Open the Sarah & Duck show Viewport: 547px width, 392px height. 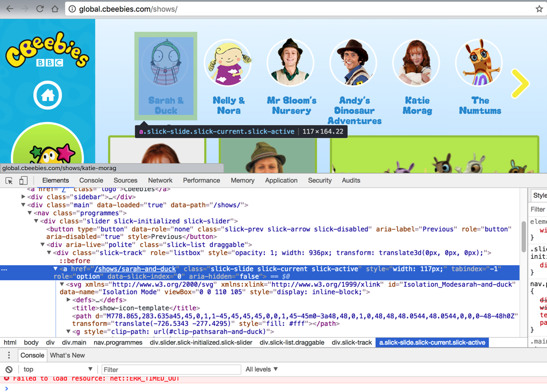[x=165, y=76]
